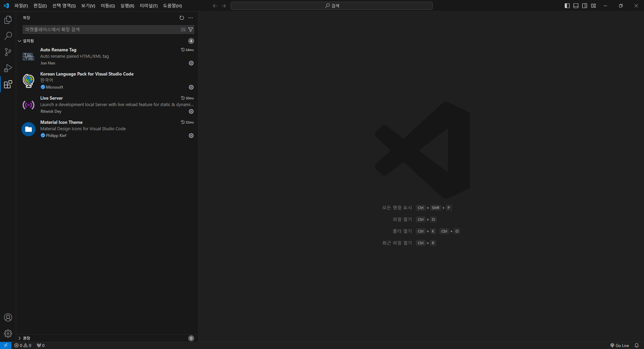Viewport: 644px width, 349px height.
Task: Restore down the VS Code window
Action: click(621, 6)
